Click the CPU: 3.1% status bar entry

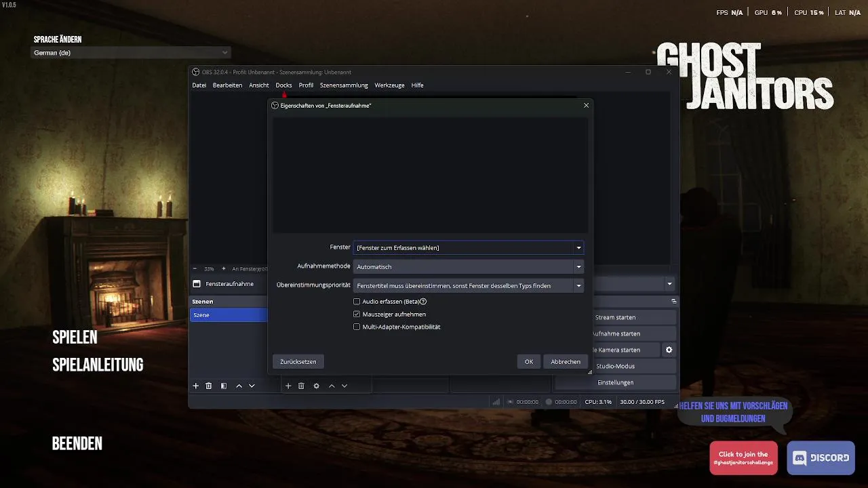coord(598,402)
